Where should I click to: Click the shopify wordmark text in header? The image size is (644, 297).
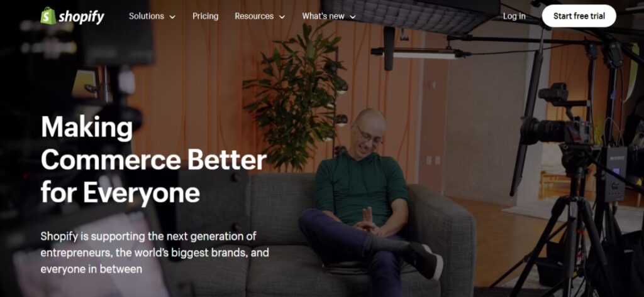pos(81,17)
